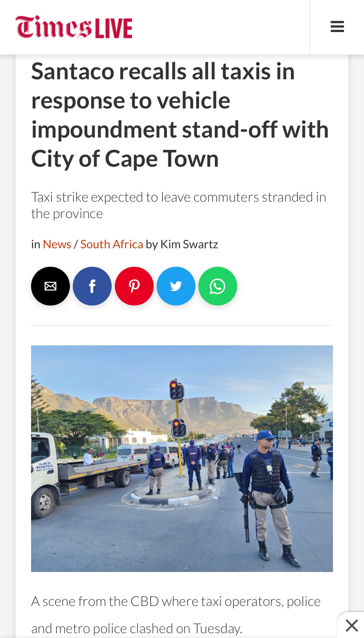Click author name Kim Swartz

point(189,244)
